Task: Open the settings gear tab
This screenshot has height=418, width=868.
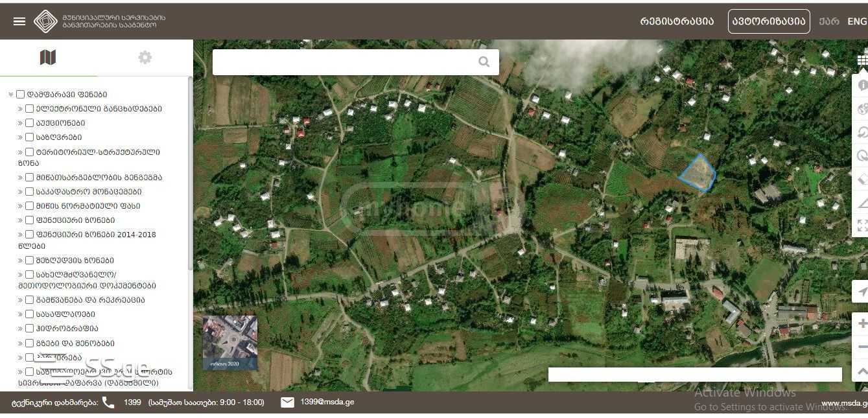Action: coord(145,58)
